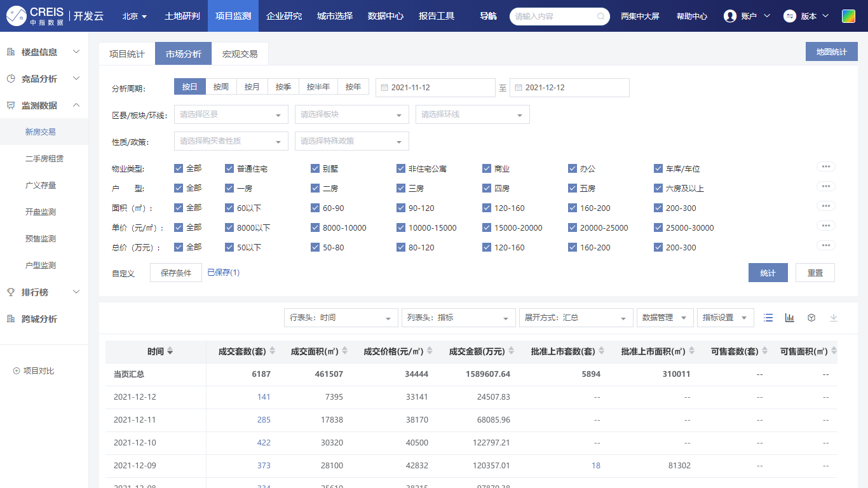Screen dimensions: 868x488
Task: Click the more options button on 物业类型 row
Action: tap(825, 166)
